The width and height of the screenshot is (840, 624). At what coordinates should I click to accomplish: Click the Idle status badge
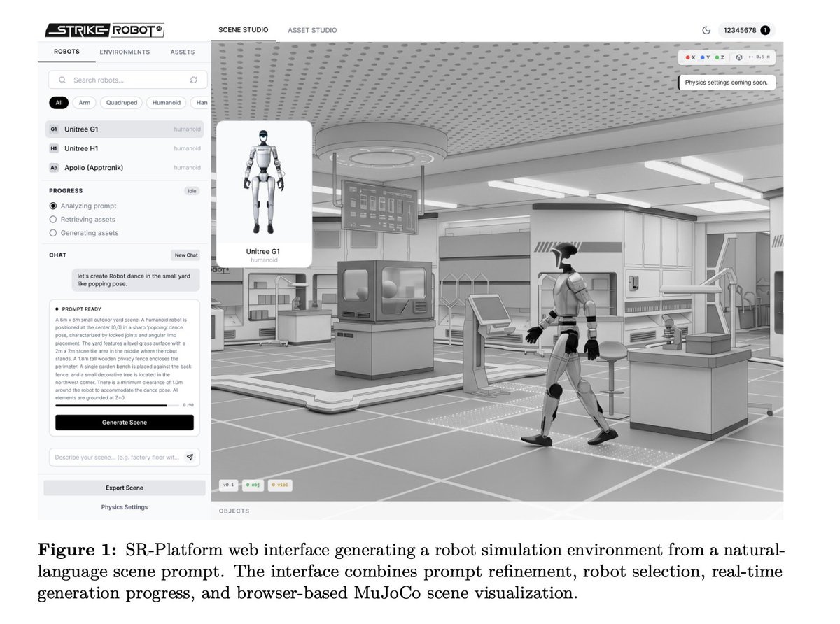(x=192, y=191)
